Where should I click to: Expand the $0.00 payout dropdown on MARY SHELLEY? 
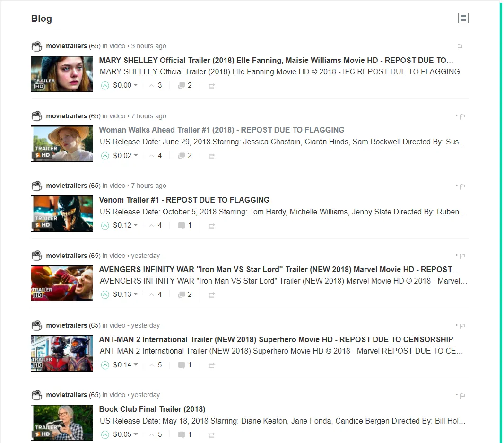click(x=125, y=85)
